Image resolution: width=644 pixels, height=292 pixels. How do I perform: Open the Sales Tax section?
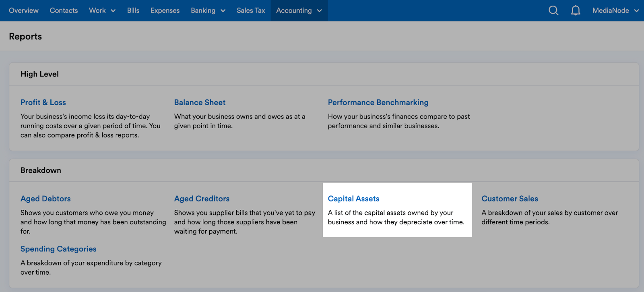pos(251,10)
